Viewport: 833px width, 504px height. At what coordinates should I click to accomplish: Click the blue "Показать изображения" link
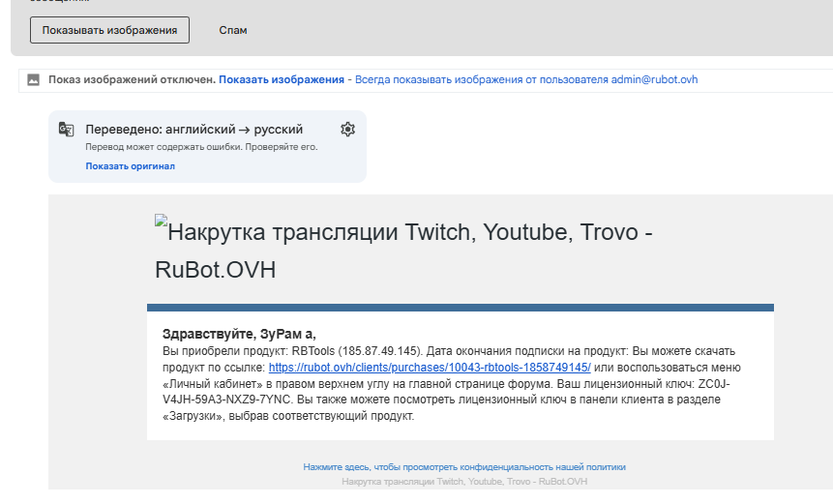282,79
